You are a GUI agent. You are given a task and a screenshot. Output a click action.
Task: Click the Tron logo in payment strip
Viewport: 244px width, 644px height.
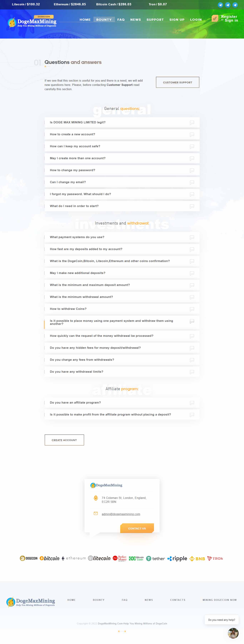[215, 558]
